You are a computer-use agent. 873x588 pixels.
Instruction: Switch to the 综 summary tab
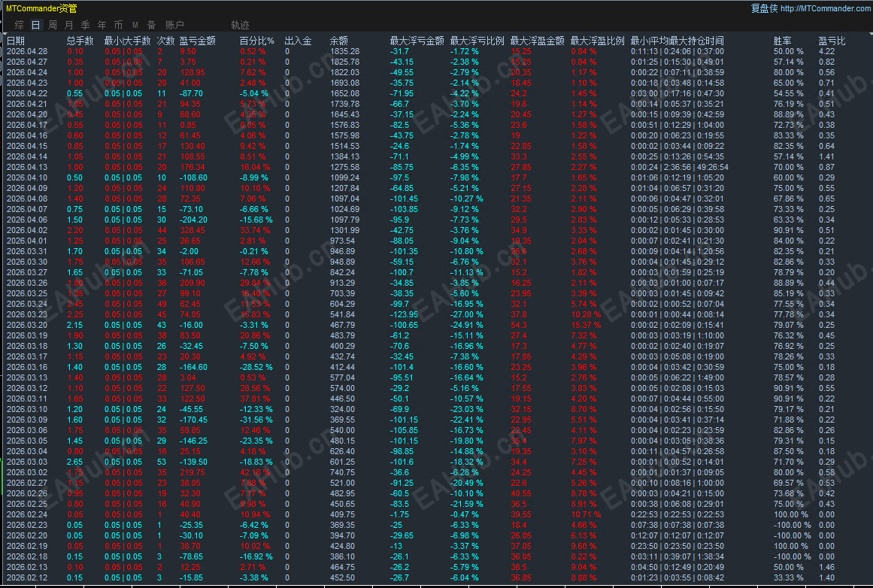pyautogui.click(x=20, y=25)
